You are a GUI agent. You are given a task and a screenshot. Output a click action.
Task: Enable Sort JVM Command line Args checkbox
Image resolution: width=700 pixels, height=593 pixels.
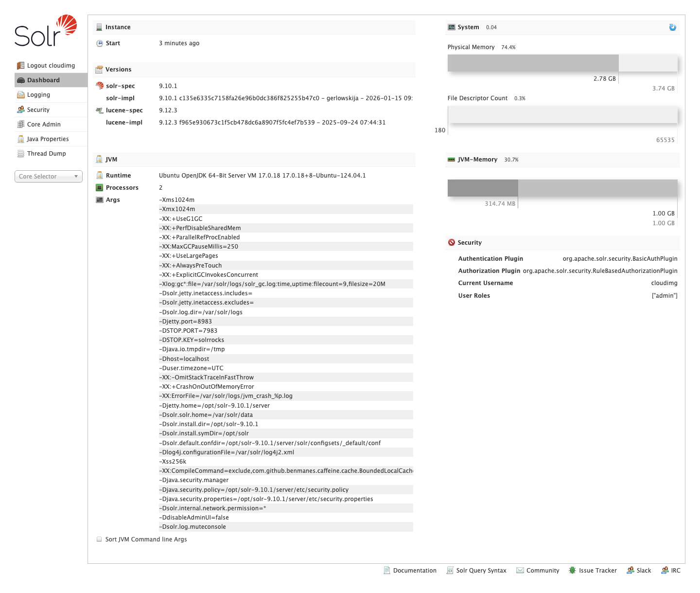pos(99,539)
